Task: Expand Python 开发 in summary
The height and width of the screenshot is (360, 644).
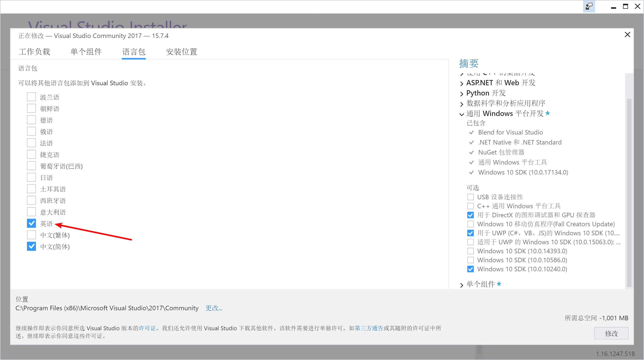Action: pos(462,94)
